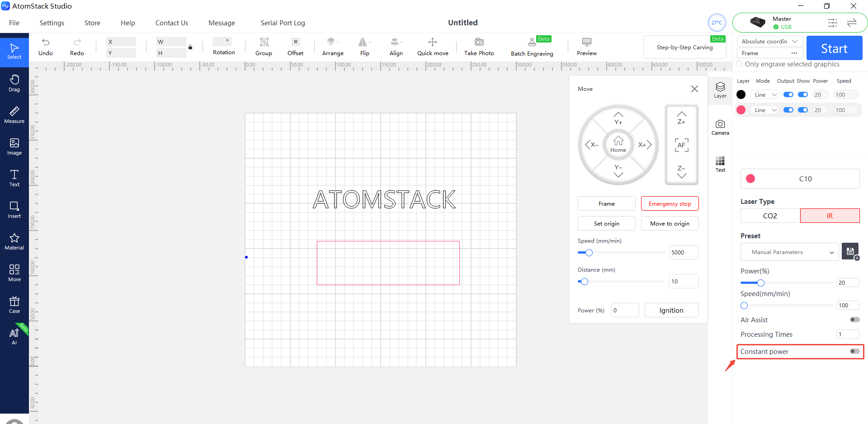
Task: Turn on Constant power switch
Action: [x=854, y=351]
